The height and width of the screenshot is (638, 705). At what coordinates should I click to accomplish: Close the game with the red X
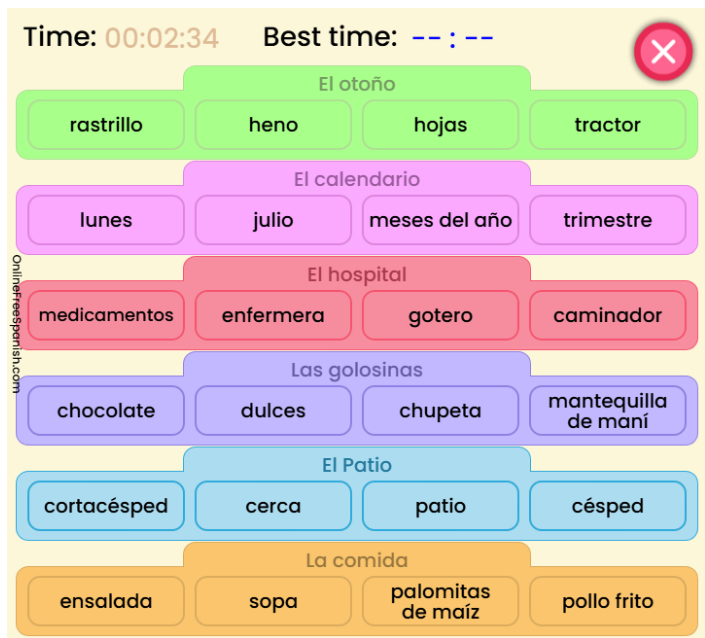tap(662, 52)
